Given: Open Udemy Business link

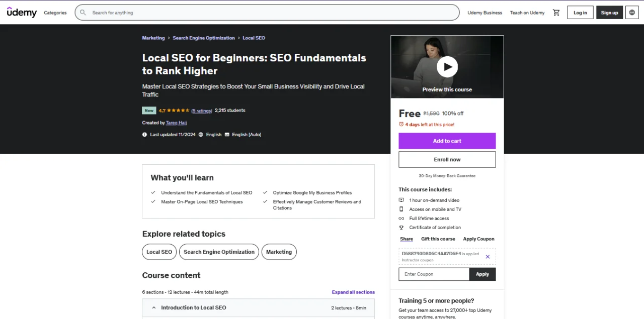Looking at the screenshot, I should click(x=485, y=13).
